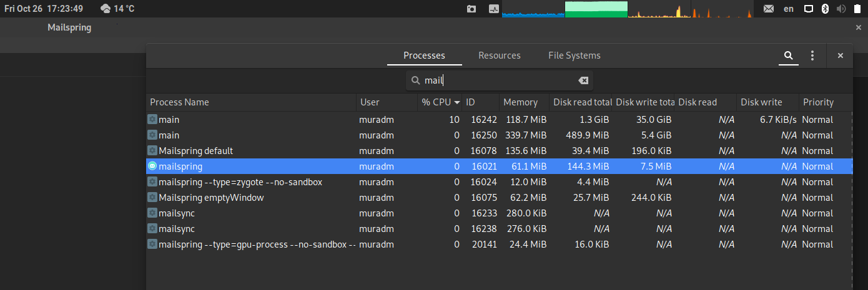Sort by Priority column header
The width and height of the screenshot is (868, 290).
click(x=826, y=102)
